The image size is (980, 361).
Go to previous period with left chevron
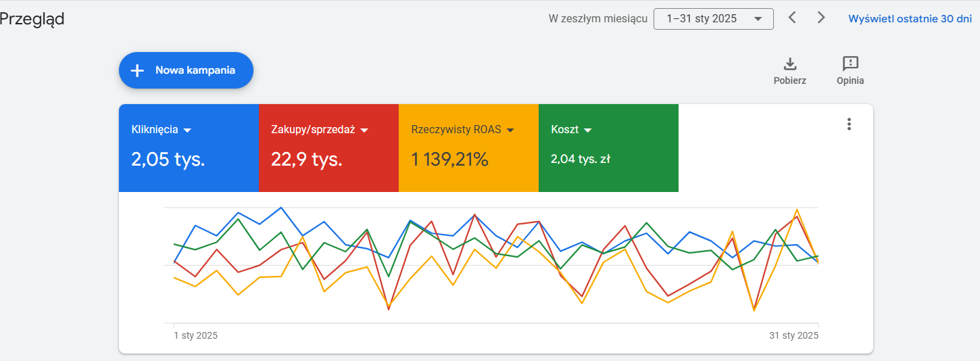792,18
